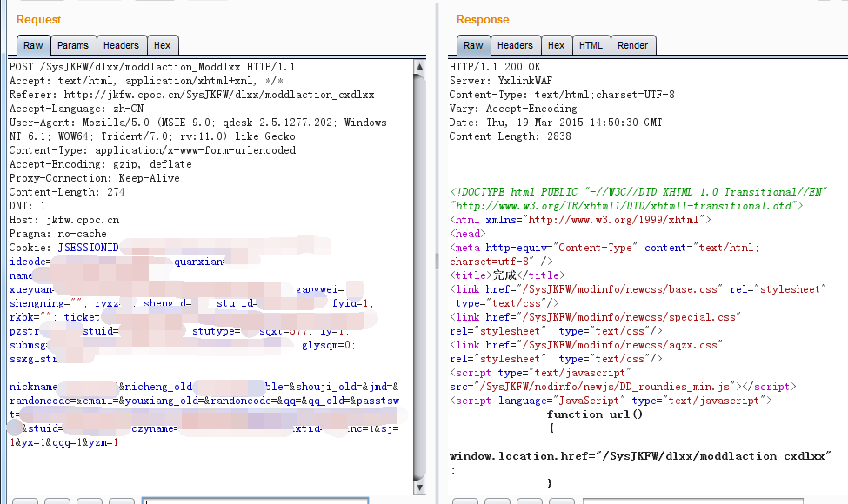Screen dimensions: 848x504
Task: Click the window.location.href redirect line
Action: click(x=640, y=456)
